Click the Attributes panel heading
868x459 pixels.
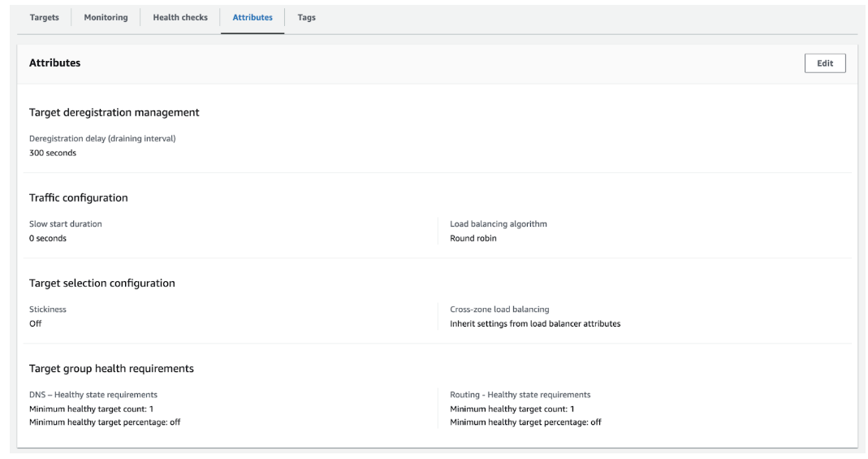tap(54, 63)
